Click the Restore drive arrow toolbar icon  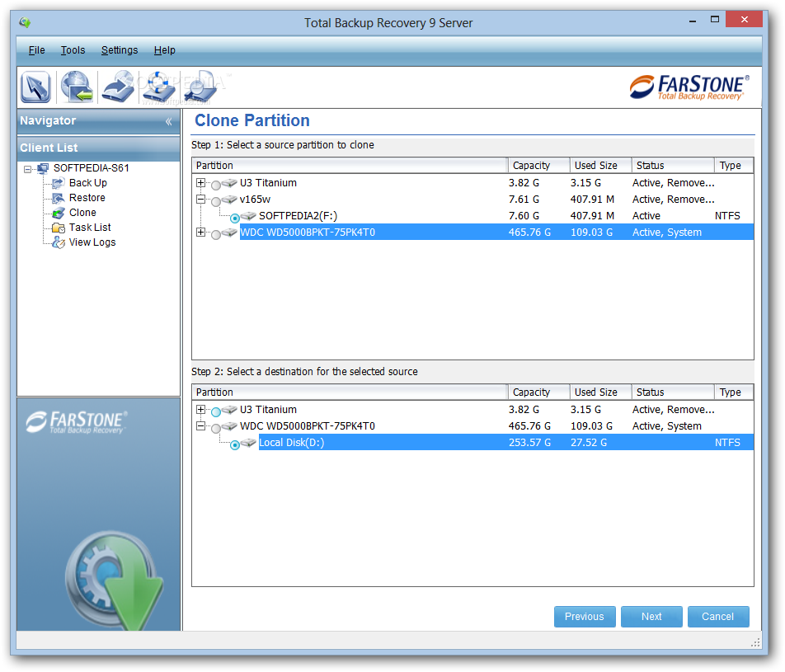[118, 87]
